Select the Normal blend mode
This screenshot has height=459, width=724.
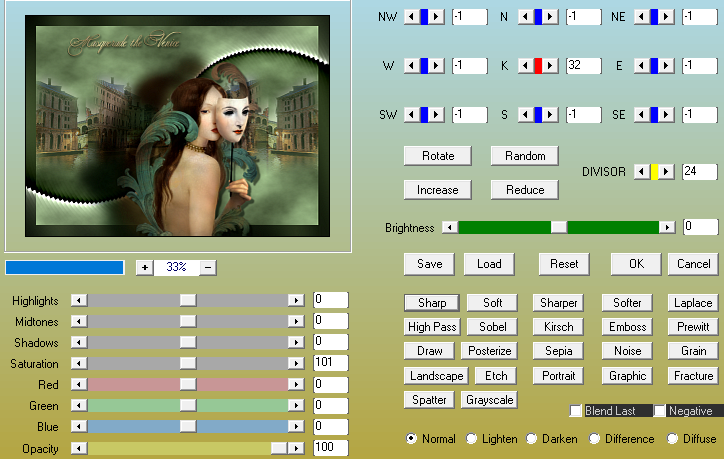coord(411,438)
